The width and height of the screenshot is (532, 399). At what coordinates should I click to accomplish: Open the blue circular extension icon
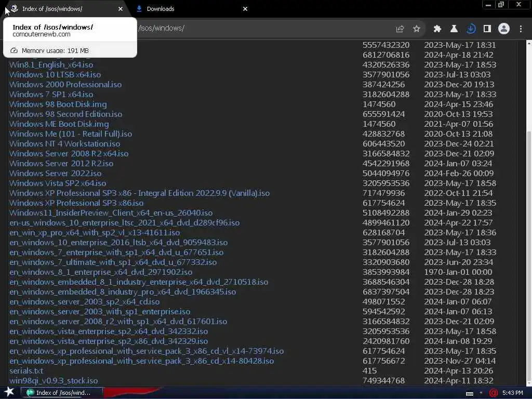click(x=471, y=29)
